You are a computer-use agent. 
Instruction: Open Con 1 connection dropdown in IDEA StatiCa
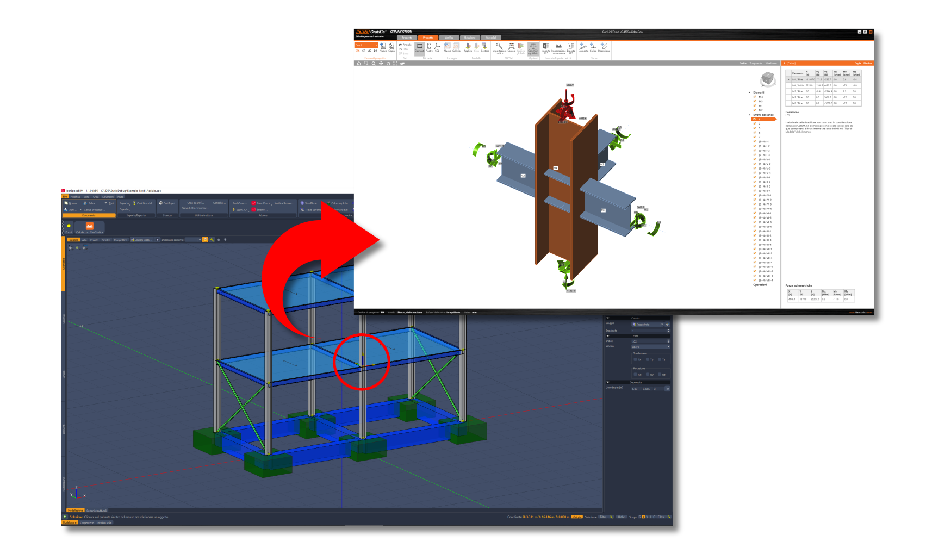point(366,45)
